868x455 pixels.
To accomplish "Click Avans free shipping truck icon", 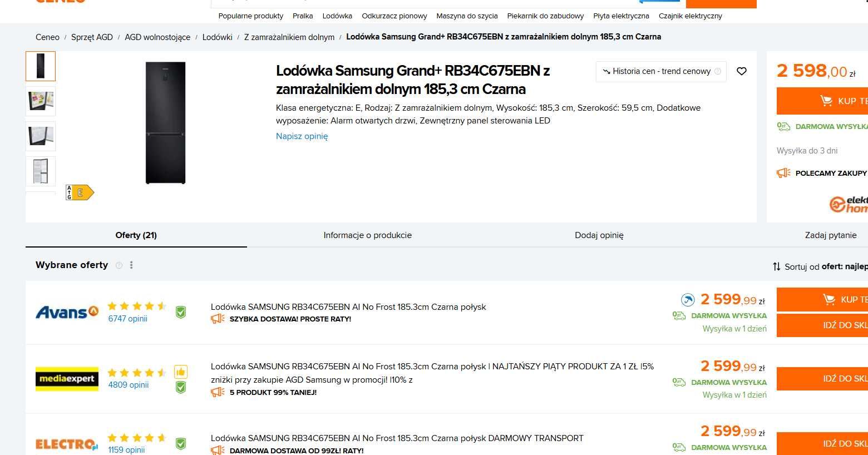I will pyautogui.click(x=679, y=316).
